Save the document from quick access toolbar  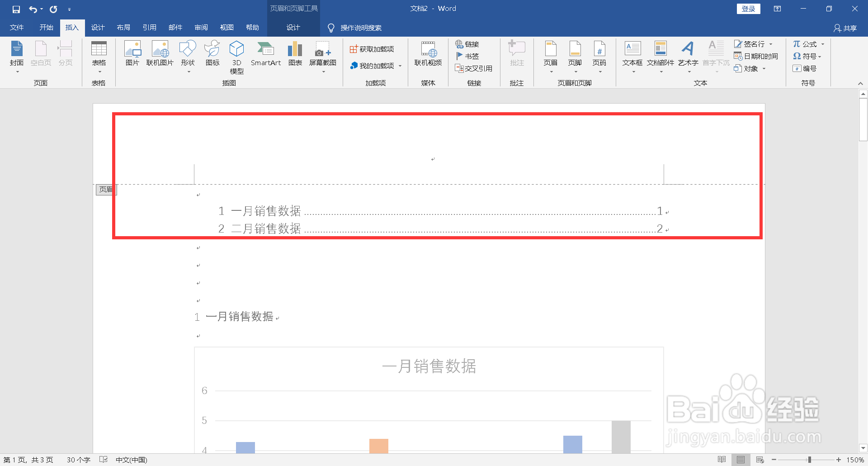tap(16, 9)
